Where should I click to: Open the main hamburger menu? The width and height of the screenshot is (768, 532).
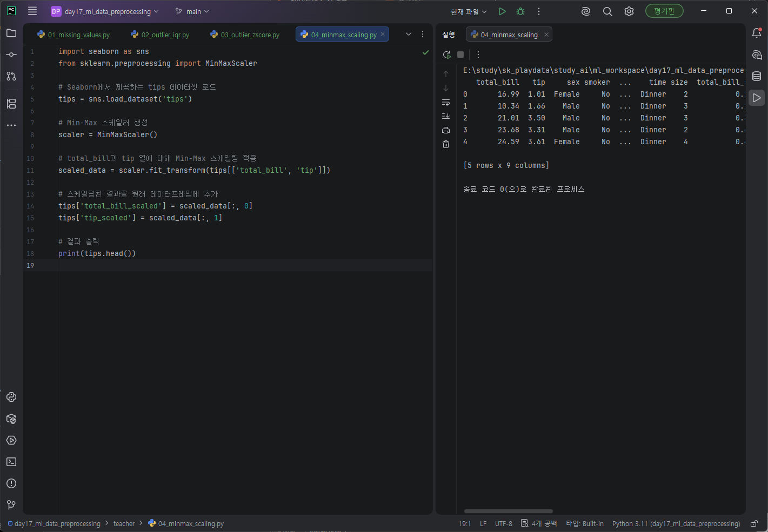point(32,11)
